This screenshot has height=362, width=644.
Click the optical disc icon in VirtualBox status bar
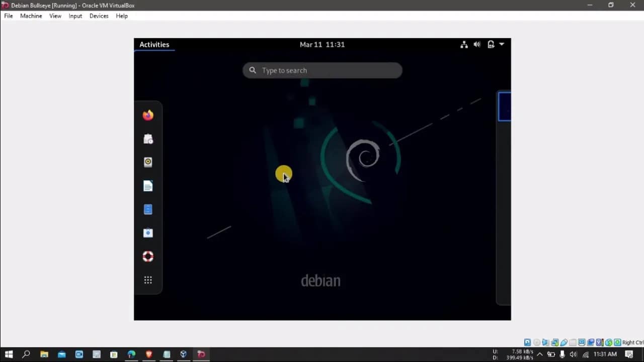point(536,342)
